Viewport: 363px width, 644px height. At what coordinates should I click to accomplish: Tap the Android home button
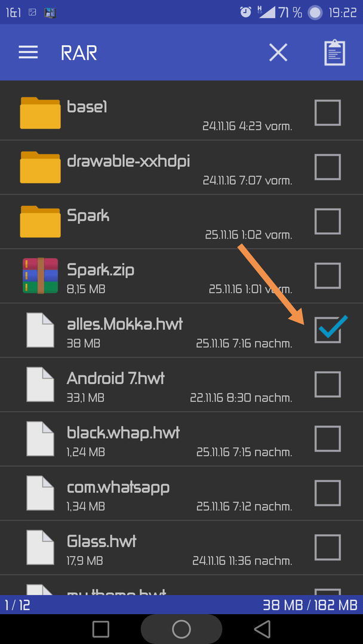click(x=181, y=629)
